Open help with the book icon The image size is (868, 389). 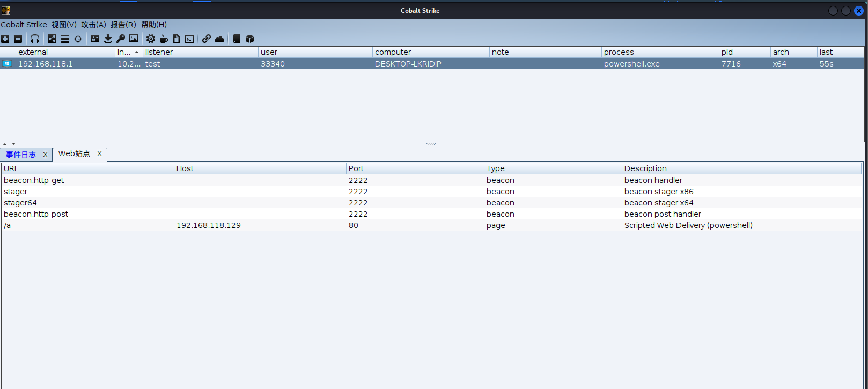pos(237,39)
